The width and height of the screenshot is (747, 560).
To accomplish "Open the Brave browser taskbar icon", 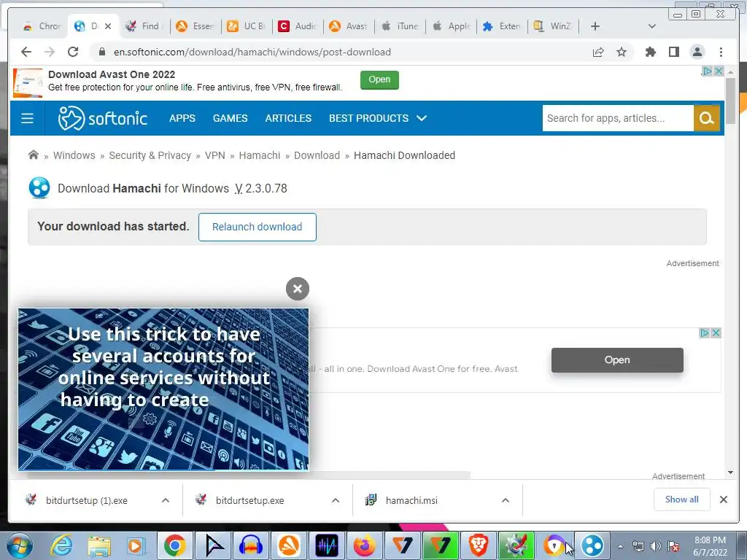I will tap(478, 545).
